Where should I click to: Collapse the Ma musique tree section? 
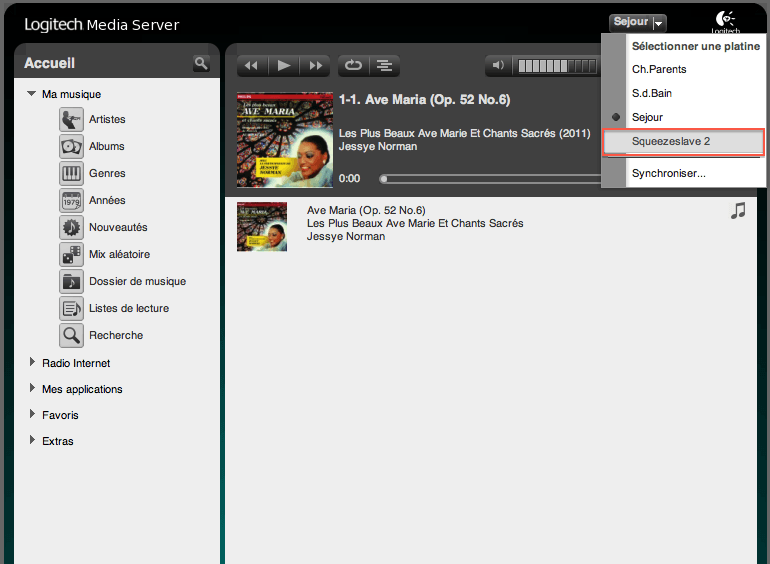pyautogui.click(x=31, y=93)
